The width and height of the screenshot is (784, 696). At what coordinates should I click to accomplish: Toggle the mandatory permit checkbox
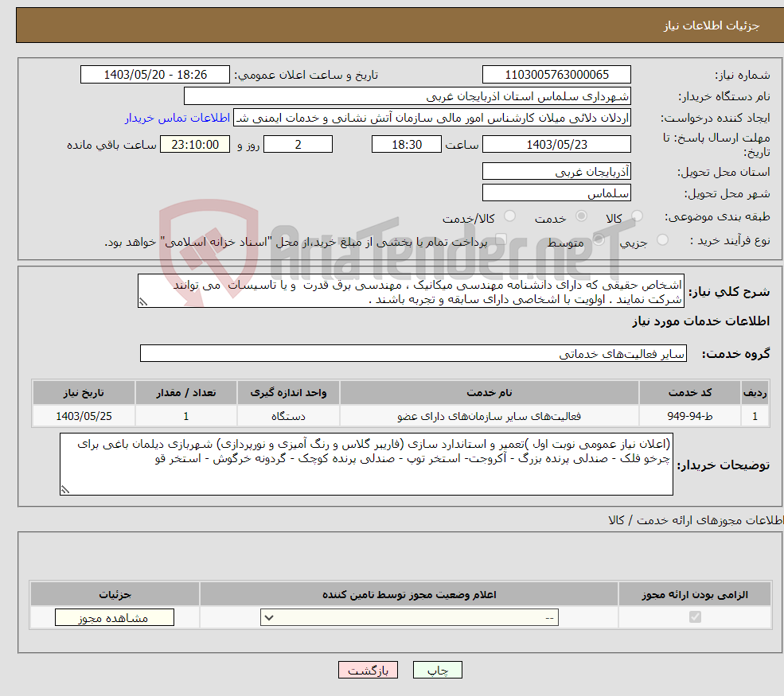(695, 617)
